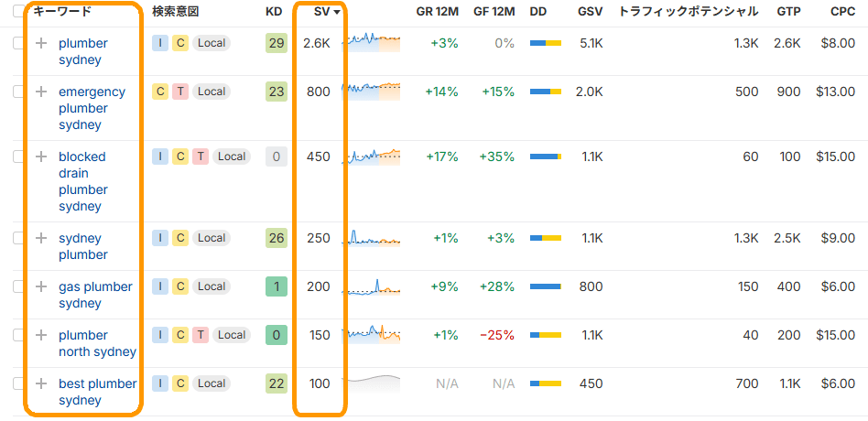The image size is (868, 421).
Task: Tick the select-all checkbox in the header
Action: click(x=18, y=12)
